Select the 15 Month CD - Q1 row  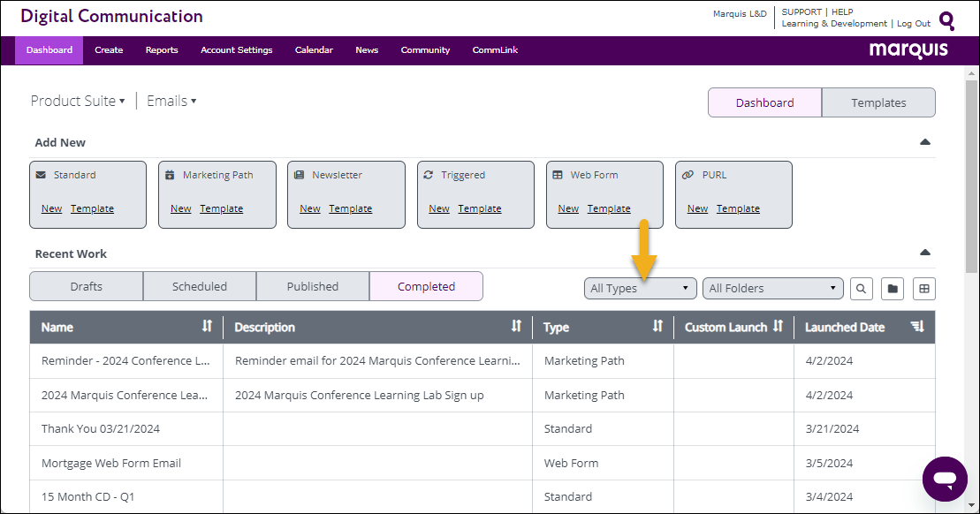pos(482,497)
